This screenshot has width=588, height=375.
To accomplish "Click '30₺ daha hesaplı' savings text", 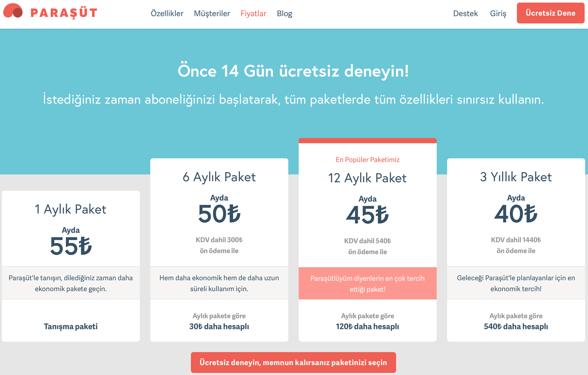I will click(219, 326).
